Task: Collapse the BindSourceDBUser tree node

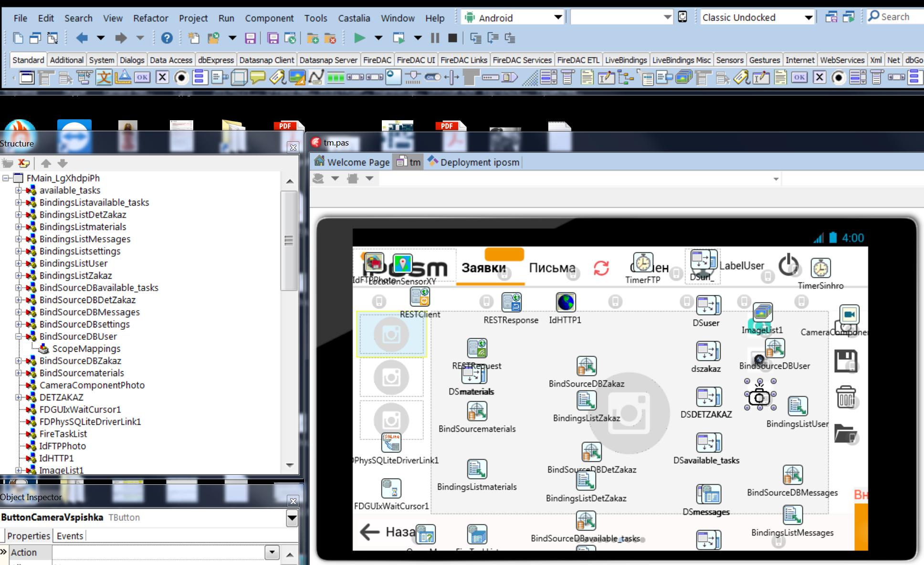Action: pos(19,336)
